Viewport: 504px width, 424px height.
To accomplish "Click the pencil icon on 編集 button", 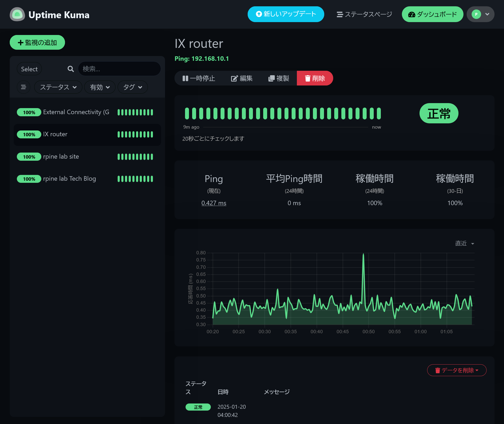I will coord(234,78).
